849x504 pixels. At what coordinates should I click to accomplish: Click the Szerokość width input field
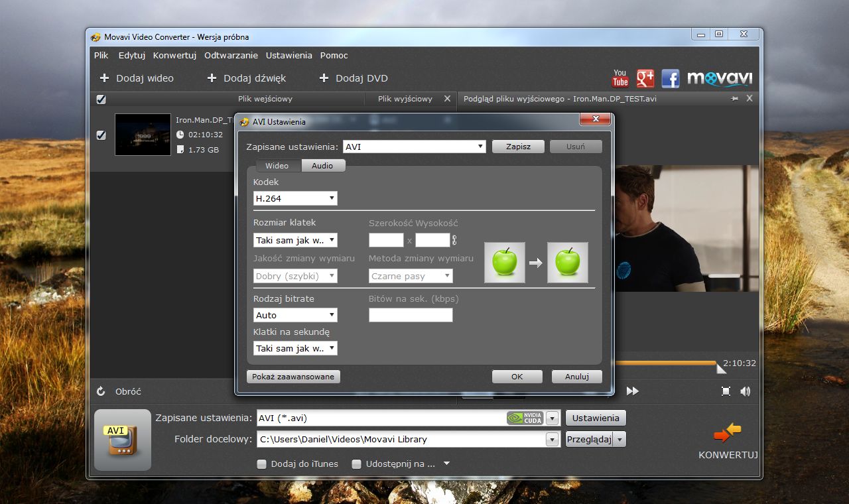(x=387, y=240)
